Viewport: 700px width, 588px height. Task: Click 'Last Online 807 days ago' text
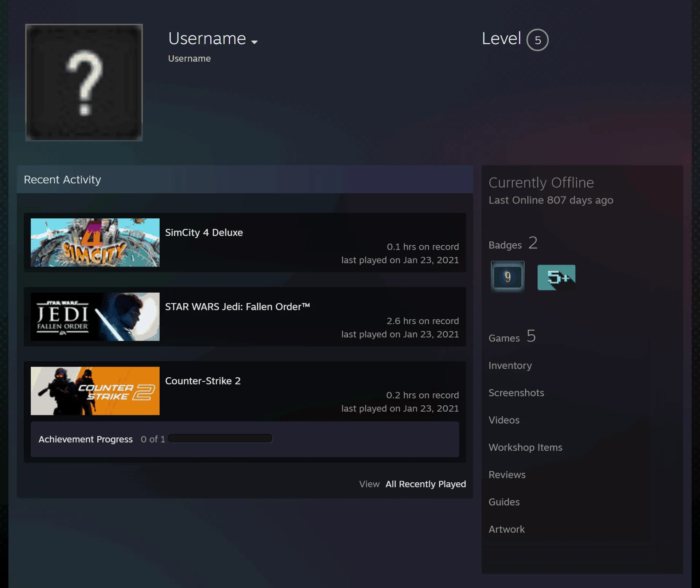point(551,200)
